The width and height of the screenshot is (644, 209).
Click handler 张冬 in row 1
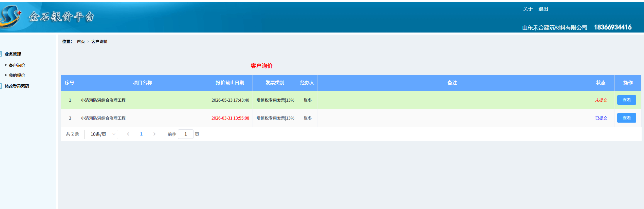[308, 100]
